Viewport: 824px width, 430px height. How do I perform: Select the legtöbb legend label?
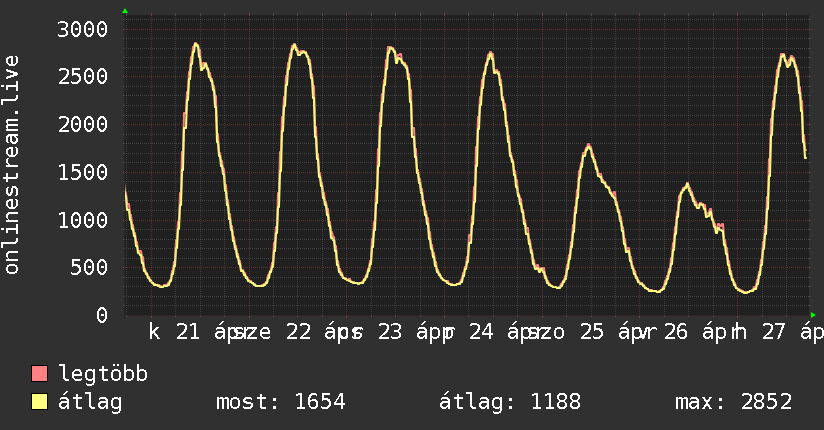(x=104, y=375)
